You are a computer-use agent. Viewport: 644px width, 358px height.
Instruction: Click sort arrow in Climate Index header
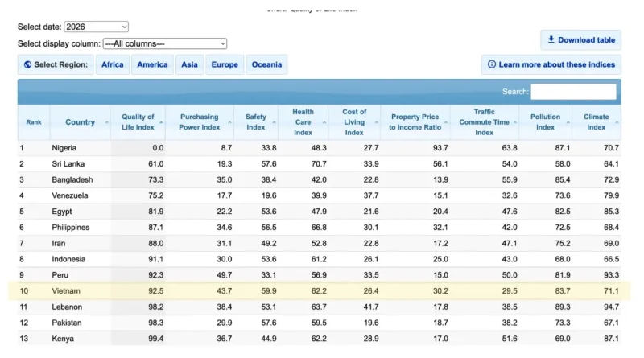[x=617, y=122]
